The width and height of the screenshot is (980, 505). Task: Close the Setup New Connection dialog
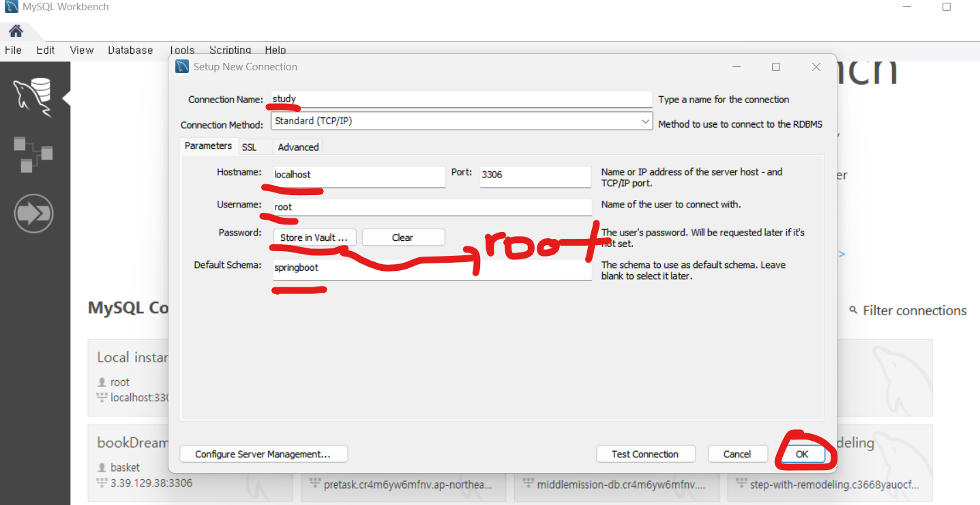(x=816, y=67)
